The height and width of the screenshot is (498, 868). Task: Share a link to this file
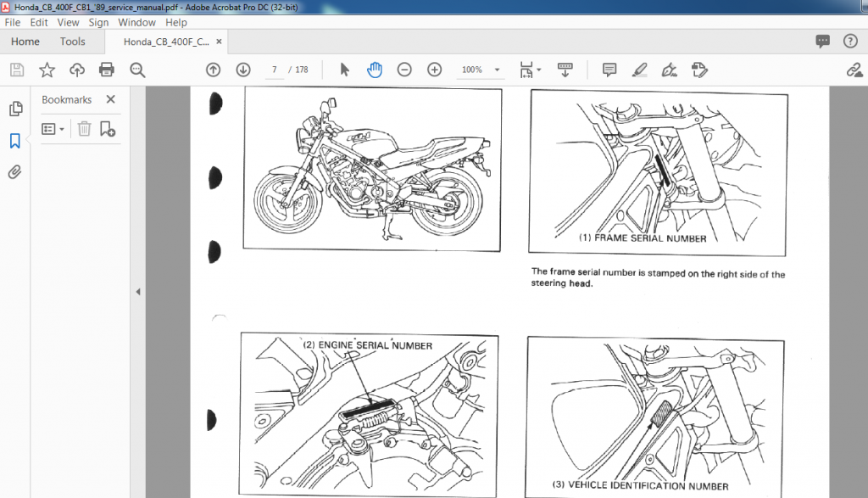854,70
